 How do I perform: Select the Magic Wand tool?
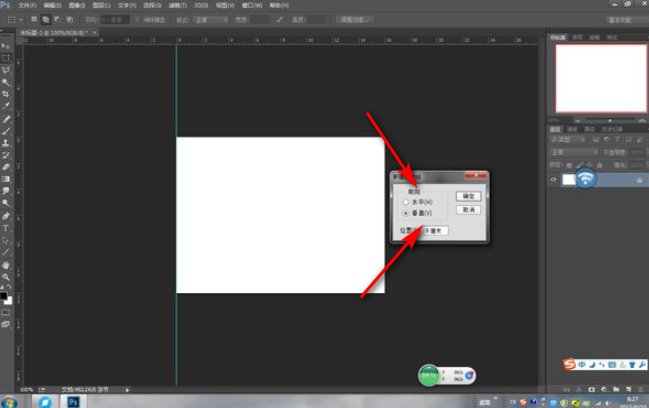click(5, 82)
